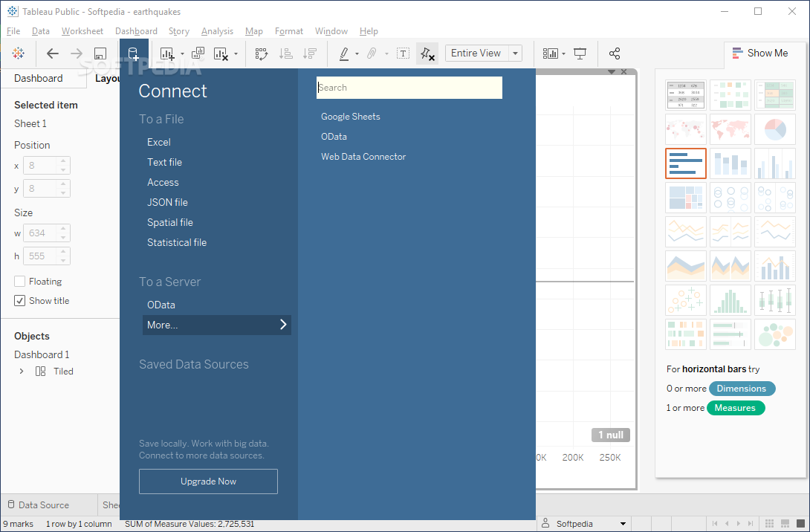
Task: Click the New Worksheet chart icon
Action: (x=167, y=53)
